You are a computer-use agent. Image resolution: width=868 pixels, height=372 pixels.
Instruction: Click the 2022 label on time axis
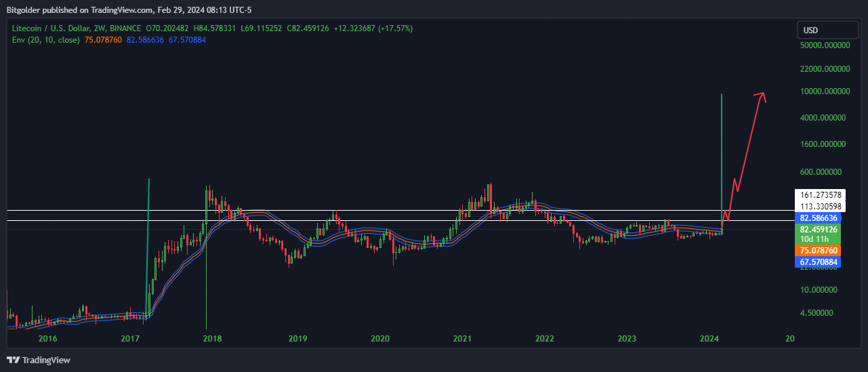click(545, 338)
